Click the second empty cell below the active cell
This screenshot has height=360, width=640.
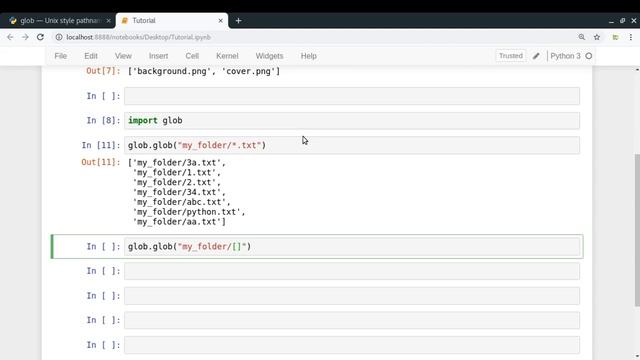[x=352, y=296]
